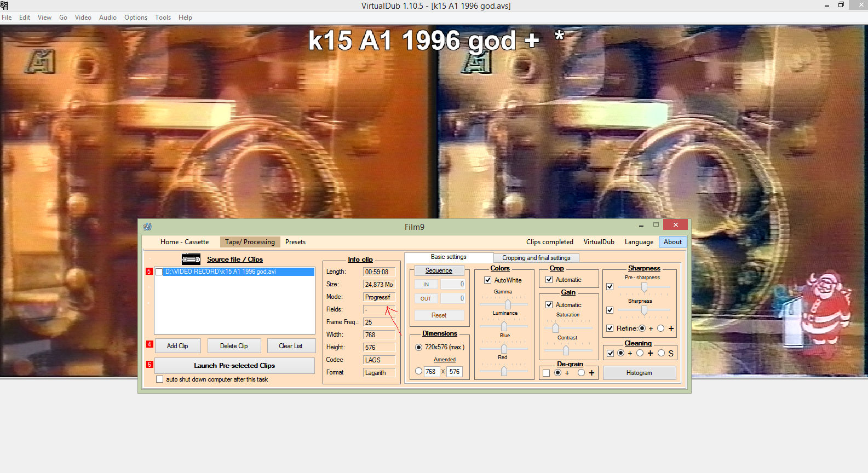
Task: Click the OUT sequence button
Action: tap(426, 298)
